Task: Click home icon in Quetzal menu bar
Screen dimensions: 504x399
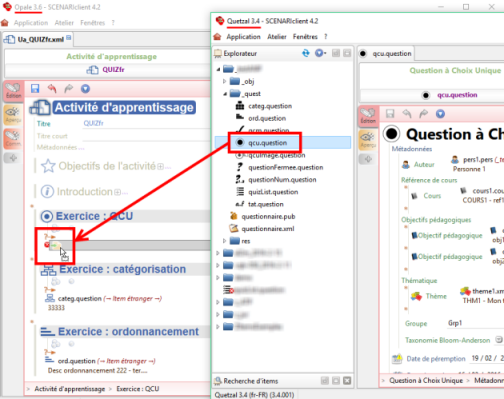Action: [217, 36]
